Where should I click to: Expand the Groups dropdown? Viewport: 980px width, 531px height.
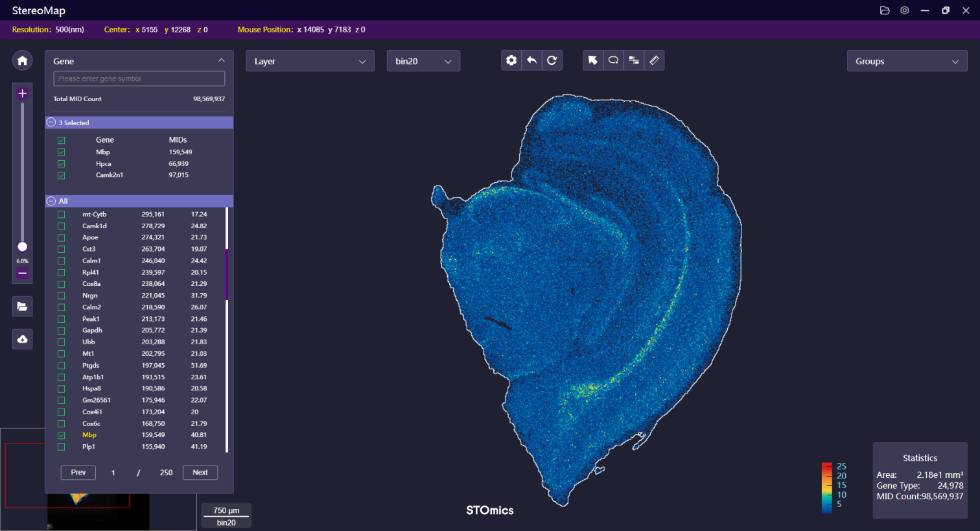907,61
